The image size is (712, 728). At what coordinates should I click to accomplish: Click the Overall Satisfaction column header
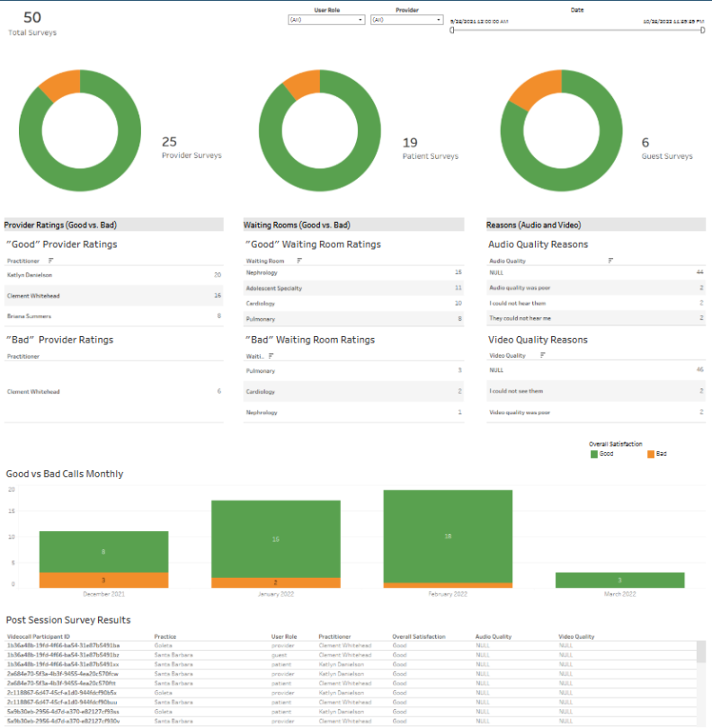pyautogui.click(x=417, y=636)
